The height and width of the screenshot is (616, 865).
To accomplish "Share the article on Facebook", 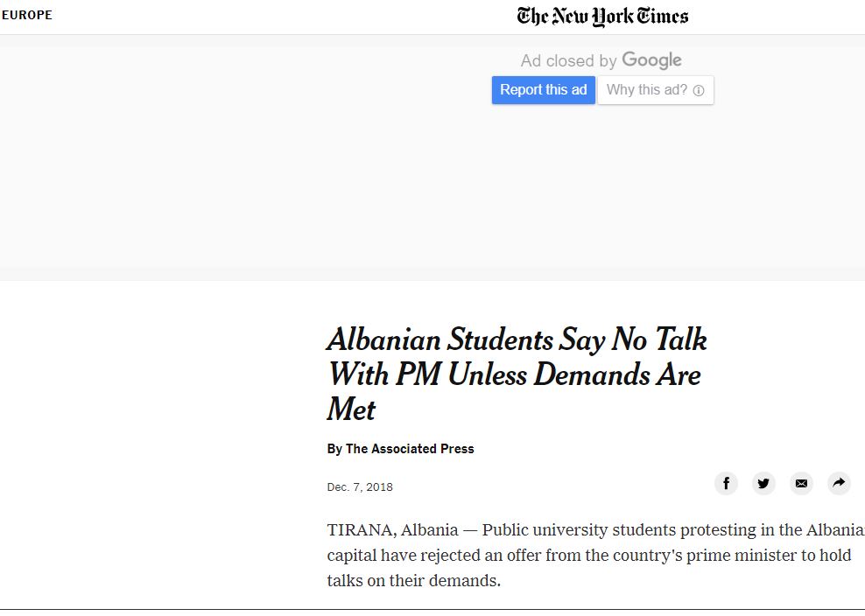I will pos(726,483).
